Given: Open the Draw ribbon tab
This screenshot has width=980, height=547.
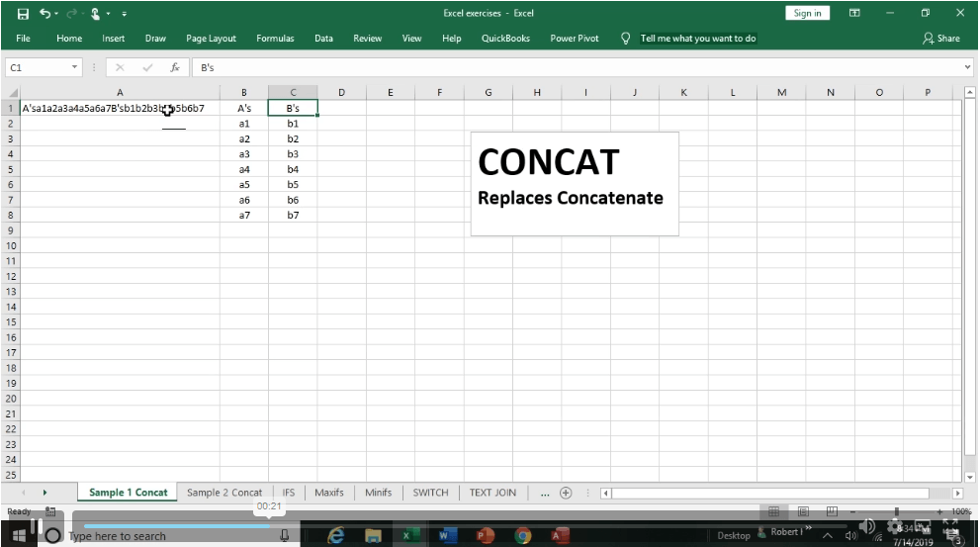Looking at the screenshot, I should coord(155,39).
